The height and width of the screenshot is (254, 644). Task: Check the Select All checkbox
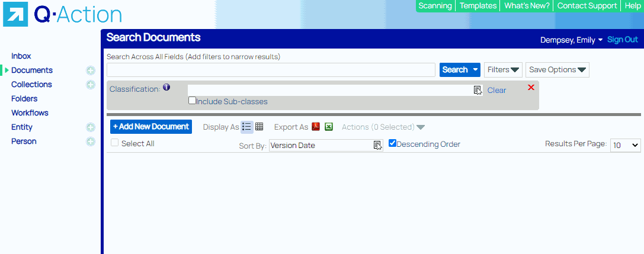point(115,143)
